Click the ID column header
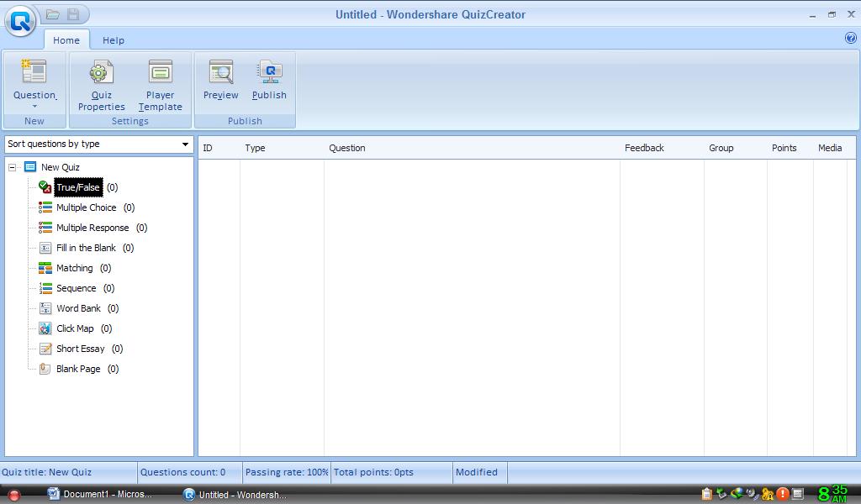The image size is (861, 504). coord(219,148)
